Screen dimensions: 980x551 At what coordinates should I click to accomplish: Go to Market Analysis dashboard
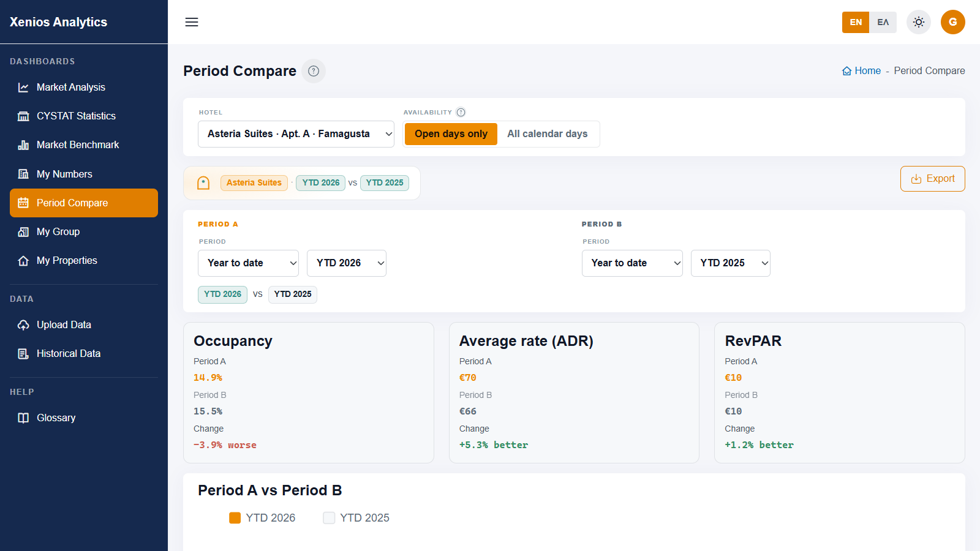84,88
